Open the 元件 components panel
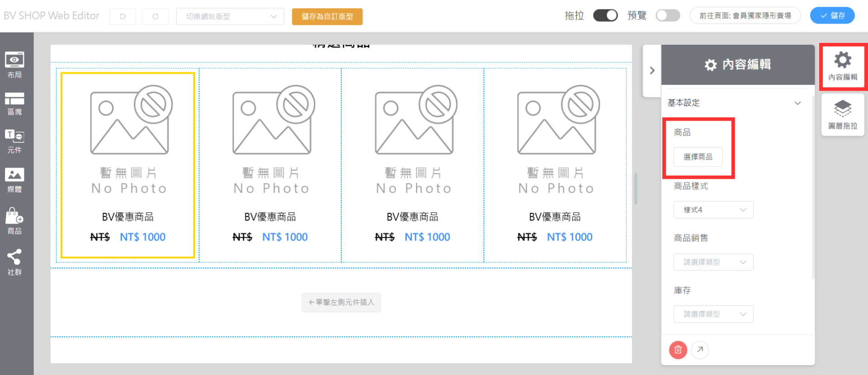This screenshot has width=868, height=375. point(14,142)
